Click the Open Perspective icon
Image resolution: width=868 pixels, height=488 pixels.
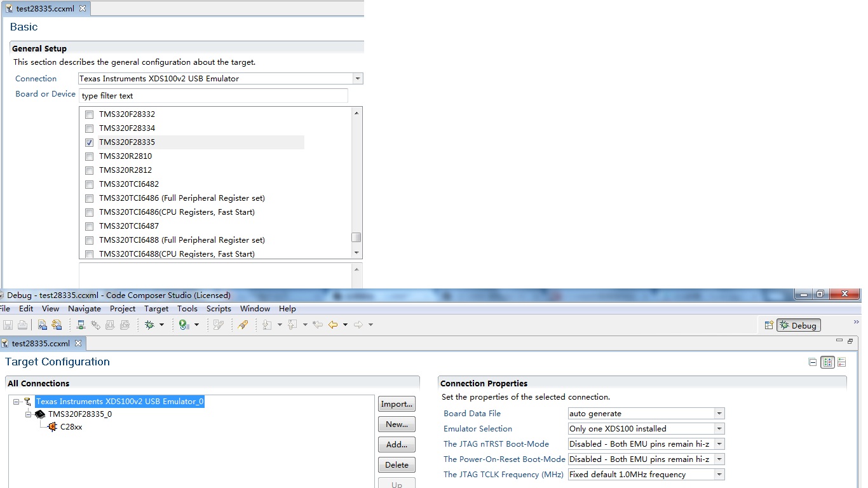click(769, 325)
